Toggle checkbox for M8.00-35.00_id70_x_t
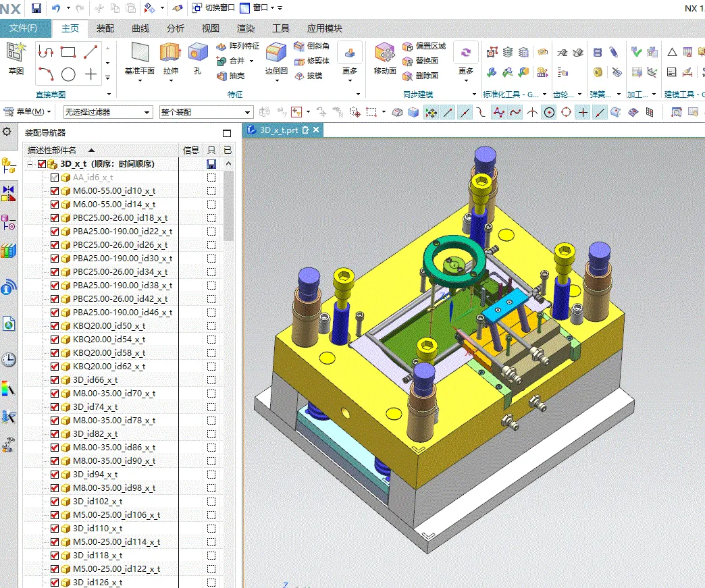 pos(55,394)
